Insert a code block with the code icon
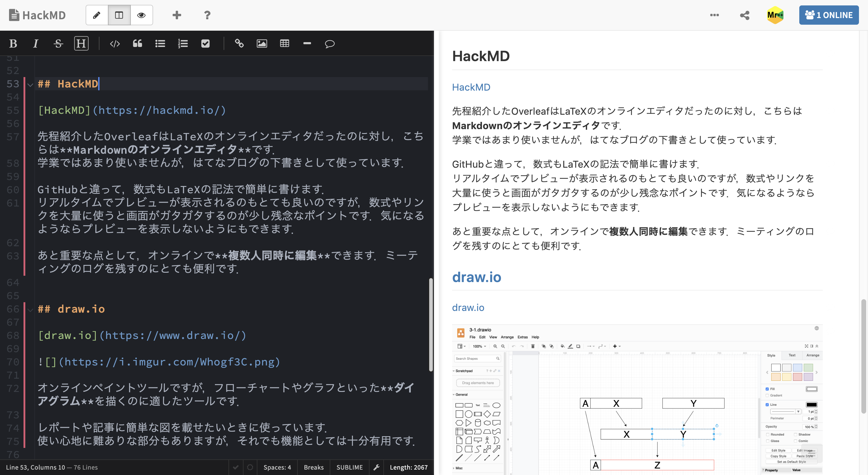Image resolution: width=868 pixels, height=475 pixels. 115,43
